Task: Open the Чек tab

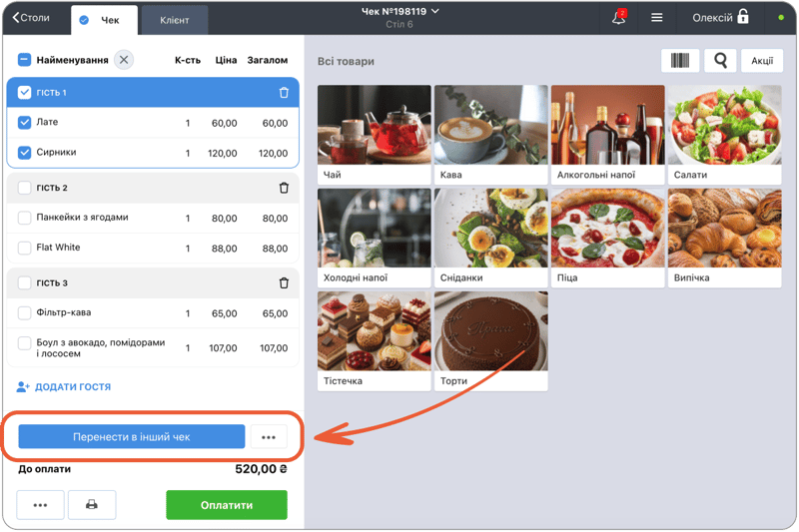Action: tap(104, 20)
